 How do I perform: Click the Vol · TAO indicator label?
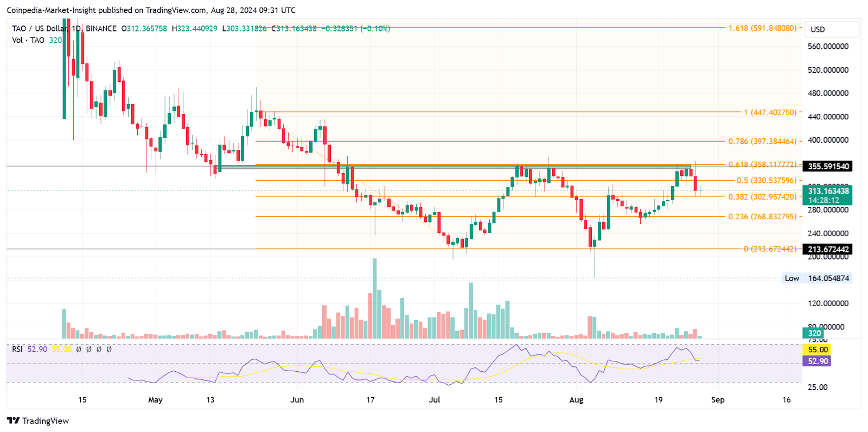click(28, 40)
